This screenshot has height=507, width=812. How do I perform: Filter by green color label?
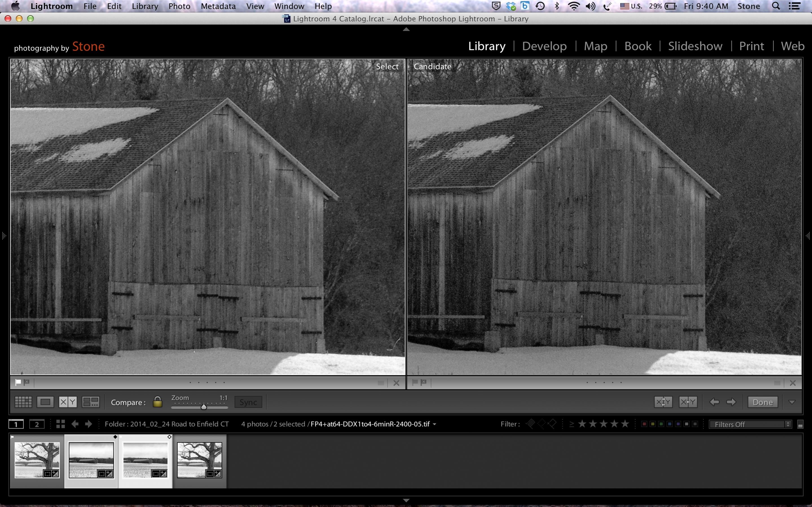661,424
